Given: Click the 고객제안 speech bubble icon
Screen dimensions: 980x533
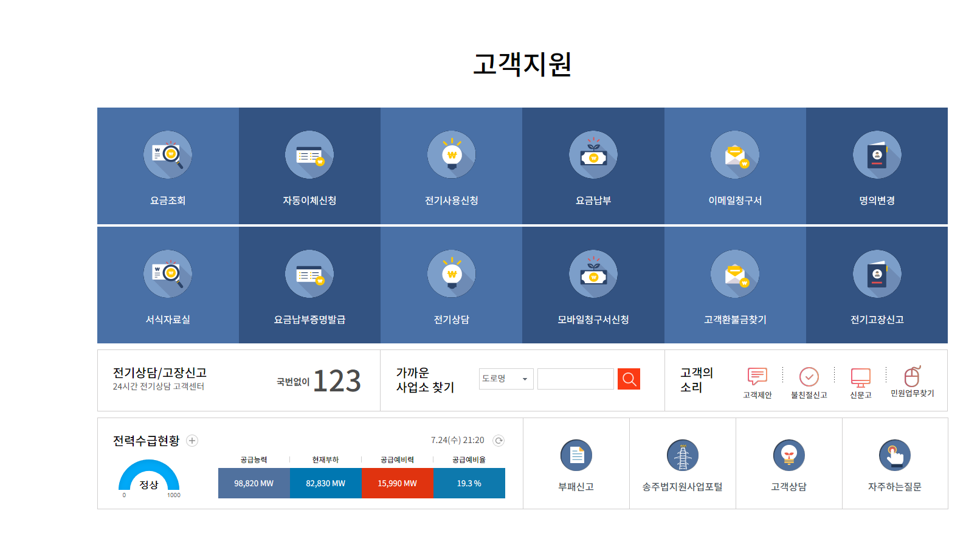Looking at the screenshot, I should tap(757, 377).
